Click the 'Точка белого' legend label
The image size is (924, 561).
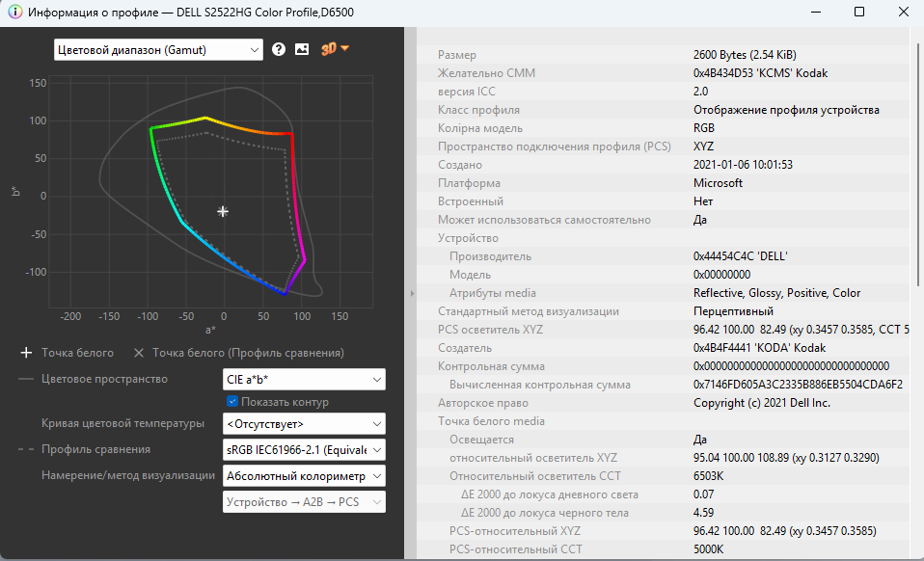pyautogui.click(x=77, y=353)
